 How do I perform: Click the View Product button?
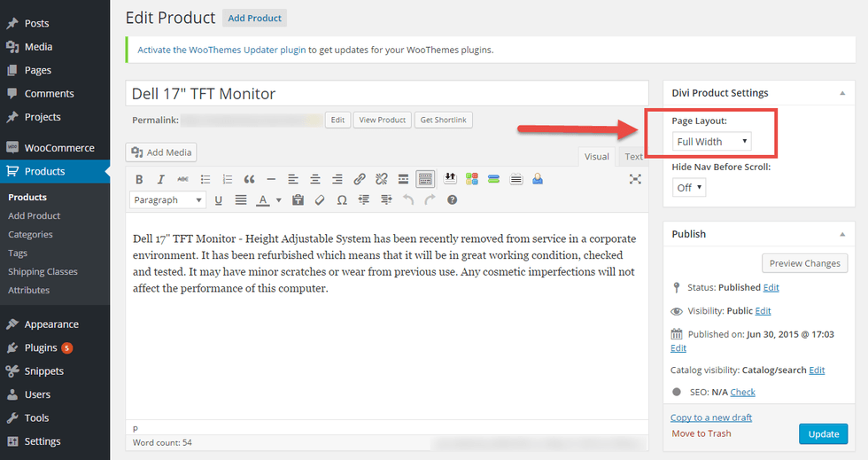[383, 120]
